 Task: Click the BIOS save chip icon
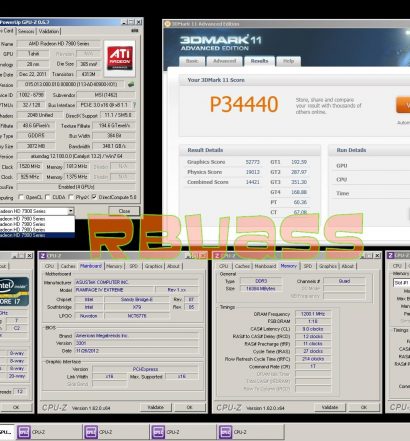tap(131, 84)
